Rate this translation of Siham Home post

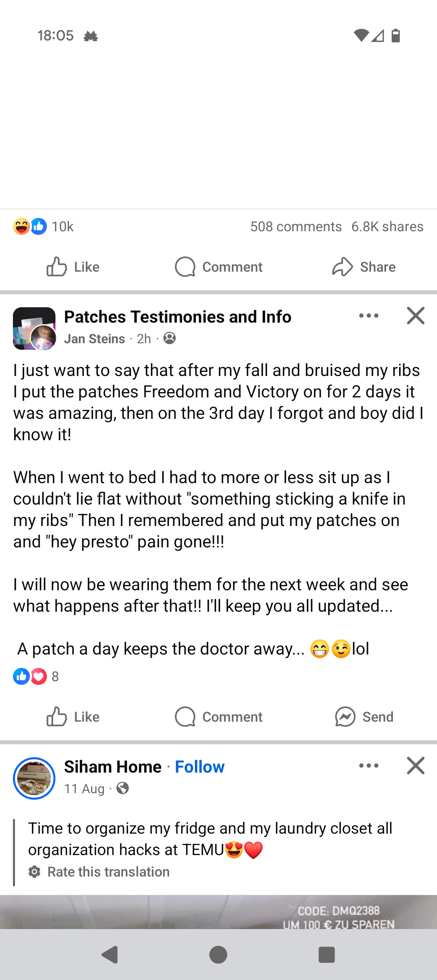108,872
